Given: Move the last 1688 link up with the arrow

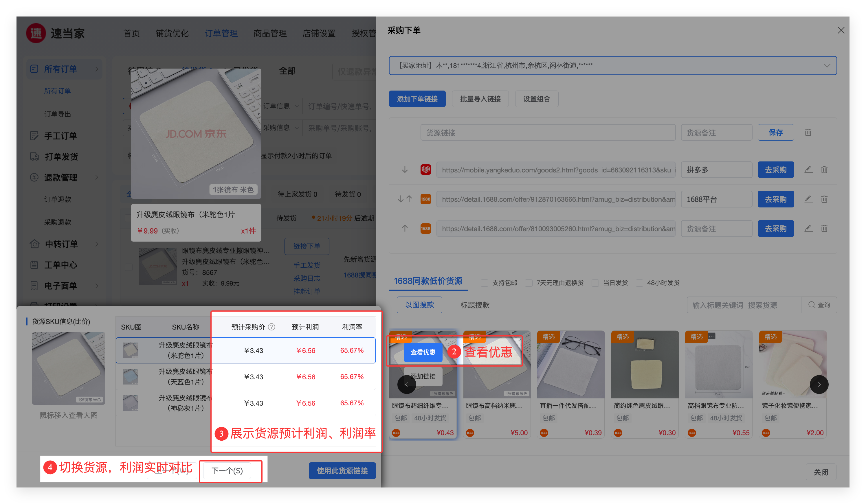Looking at the screenshot, I should click(x=405, y=229).
